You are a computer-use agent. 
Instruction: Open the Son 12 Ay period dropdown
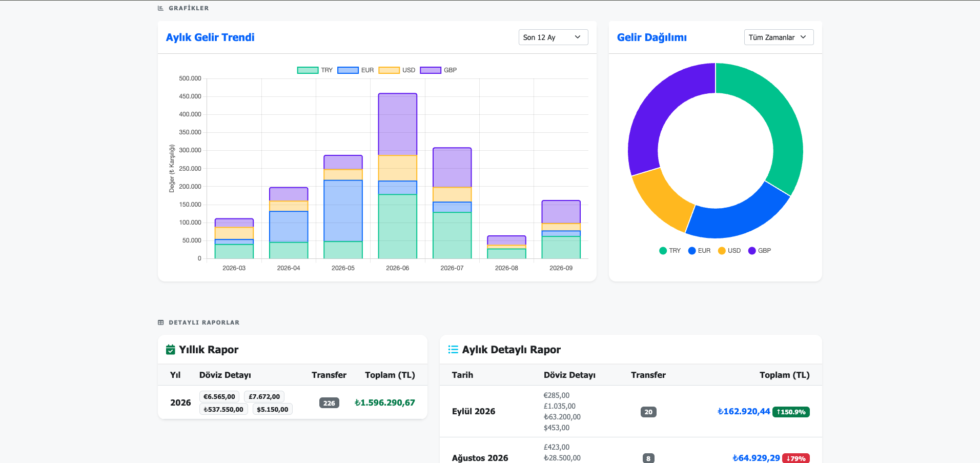553,37
